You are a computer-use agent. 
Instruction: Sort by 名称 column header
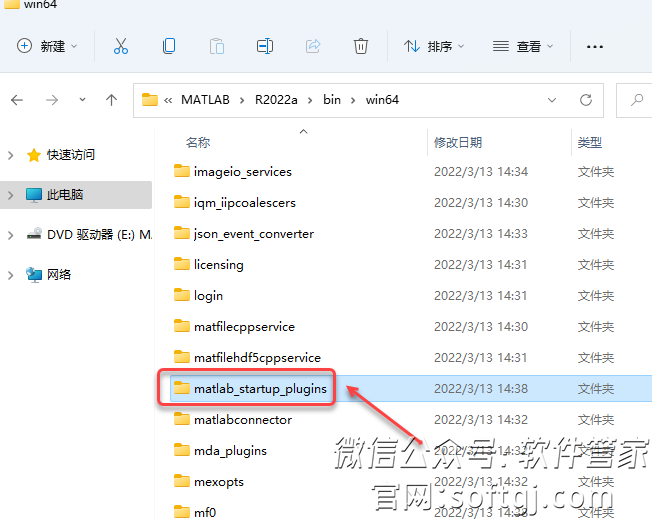click(x=198, y=143)
